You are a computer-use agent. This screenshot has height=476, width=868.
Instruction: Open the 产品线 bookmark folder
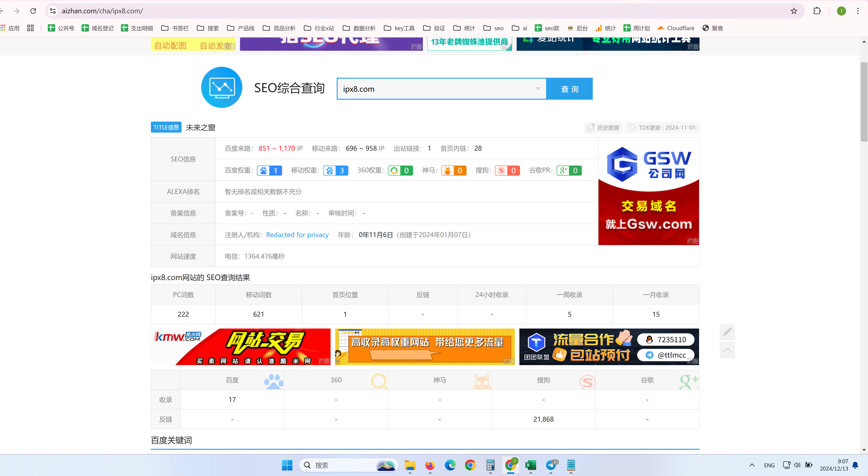240,28
